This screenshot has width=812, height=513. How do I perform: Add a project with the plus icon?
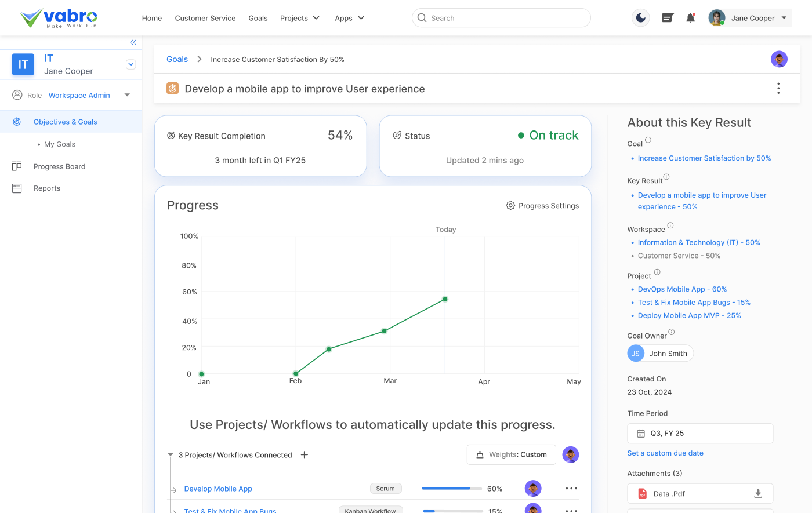click(x=304, y=455)
